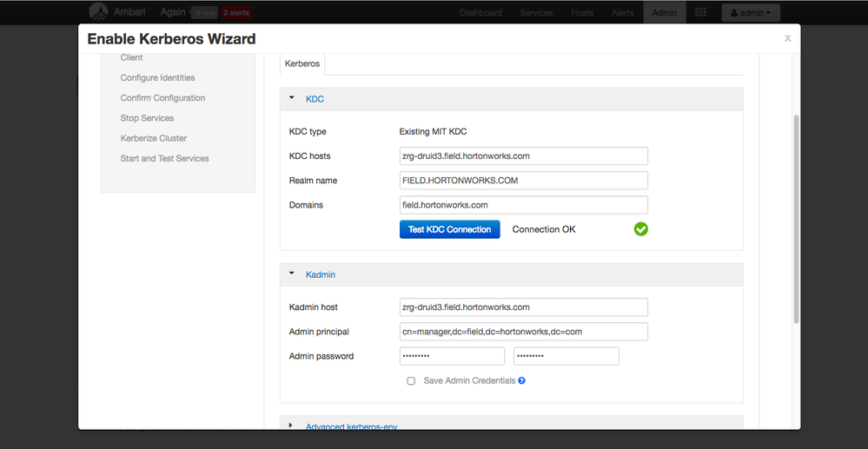Click the Ambari logo icon
The image size is (868, 449).
click(x=98, y=12)
